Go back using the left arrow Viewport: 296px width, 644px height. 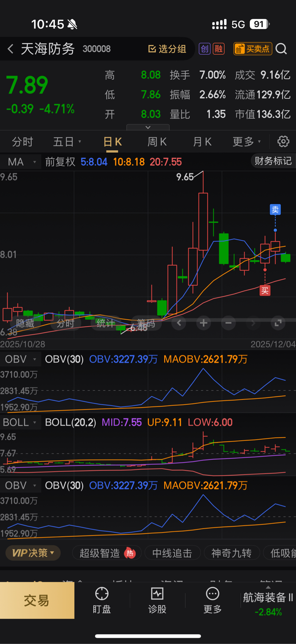pos(10,49)
